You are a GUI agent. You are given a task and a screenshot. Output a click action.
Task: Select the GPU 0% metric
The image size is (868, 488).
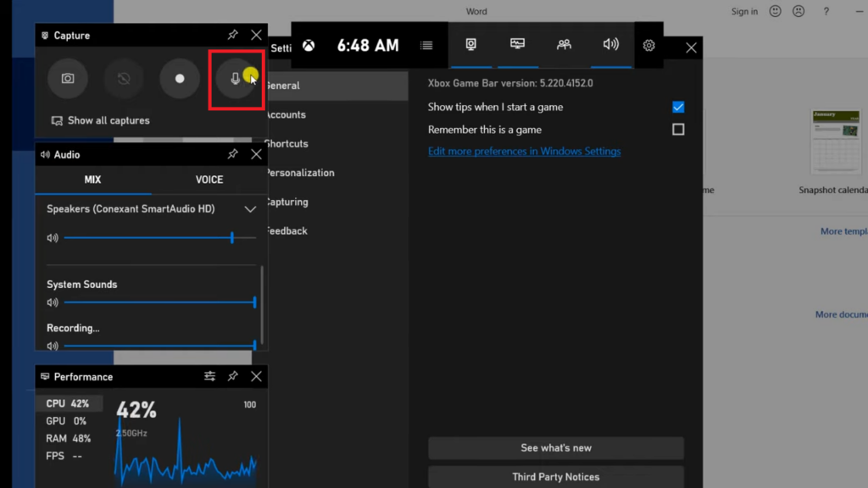pyautogui.click(x=70, y=421)
